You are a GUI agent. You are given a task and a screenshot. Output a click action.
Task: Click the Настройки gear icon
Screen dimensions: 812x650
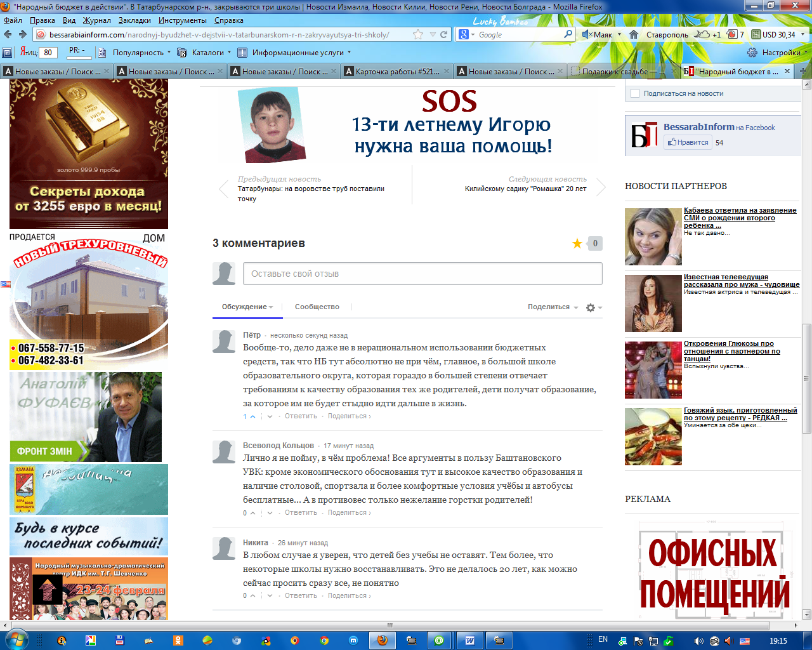point(752,52)
